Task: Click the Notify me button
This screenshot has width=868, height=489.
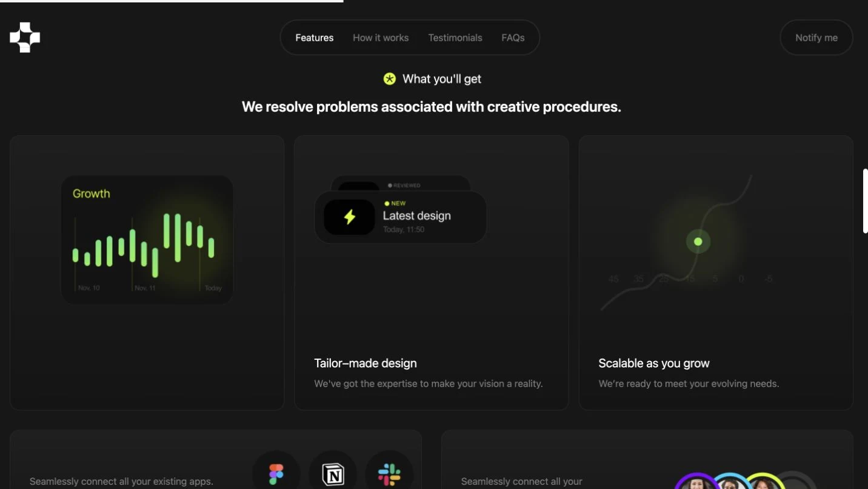Action: click(x=816, y=38)
